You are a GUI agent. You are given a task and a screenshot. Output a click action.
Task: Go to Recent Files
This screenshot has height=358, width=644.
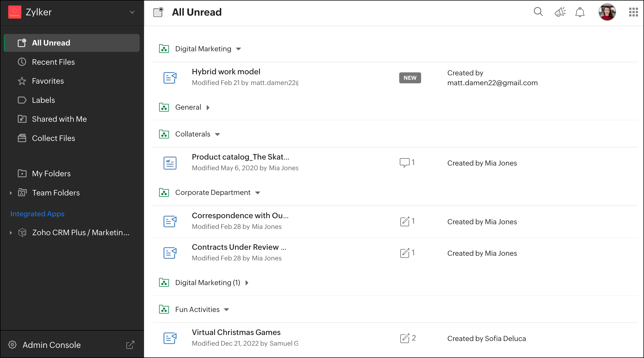click(x=53, y=62)
